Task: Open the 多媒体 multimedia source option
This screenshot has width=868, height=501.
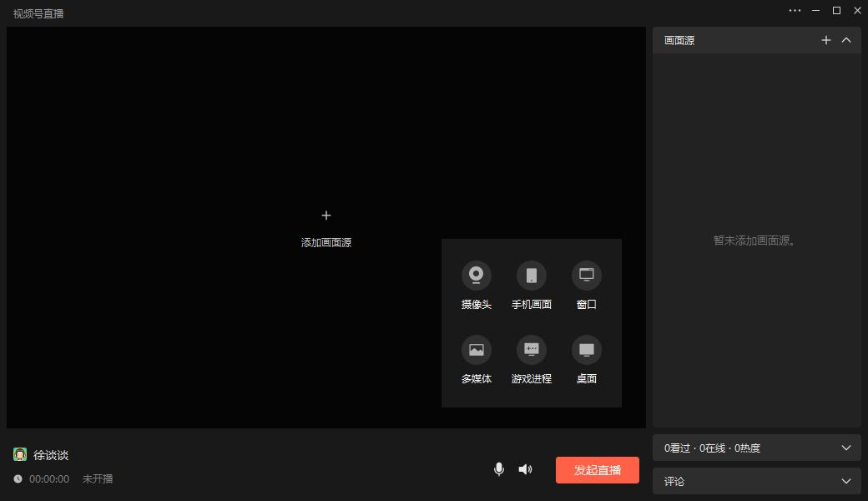Action: pyautogui.click(x=475, y=350)
